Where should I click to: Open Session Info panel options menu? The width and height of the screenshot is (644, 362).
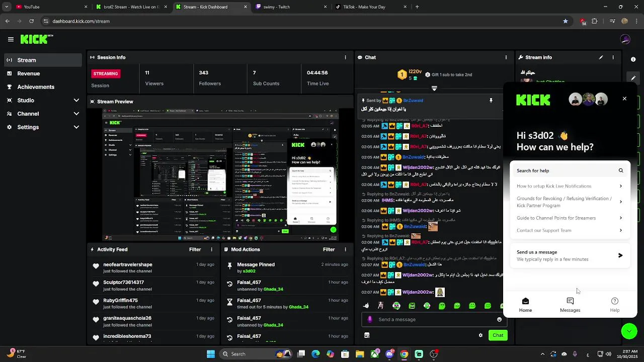[x=345, y=57]
